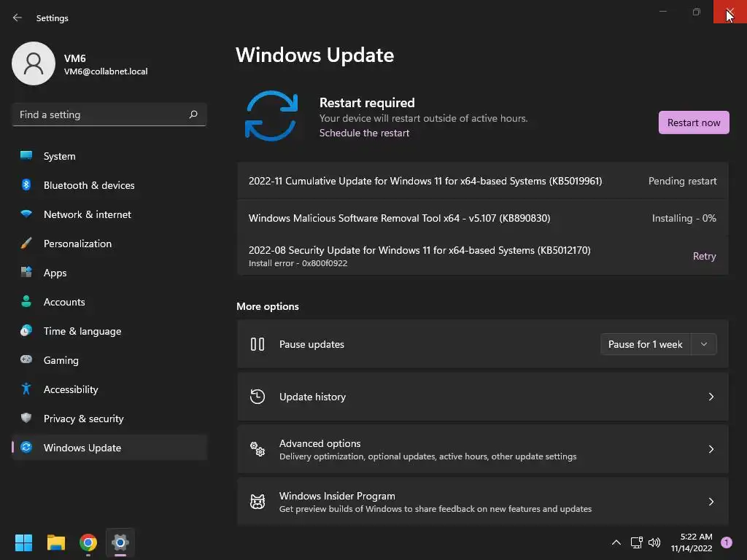The height and width of the screenshot is (560, 747).
Task: Click the Privacy & security shield icon
Action: [x=26, y=418]
